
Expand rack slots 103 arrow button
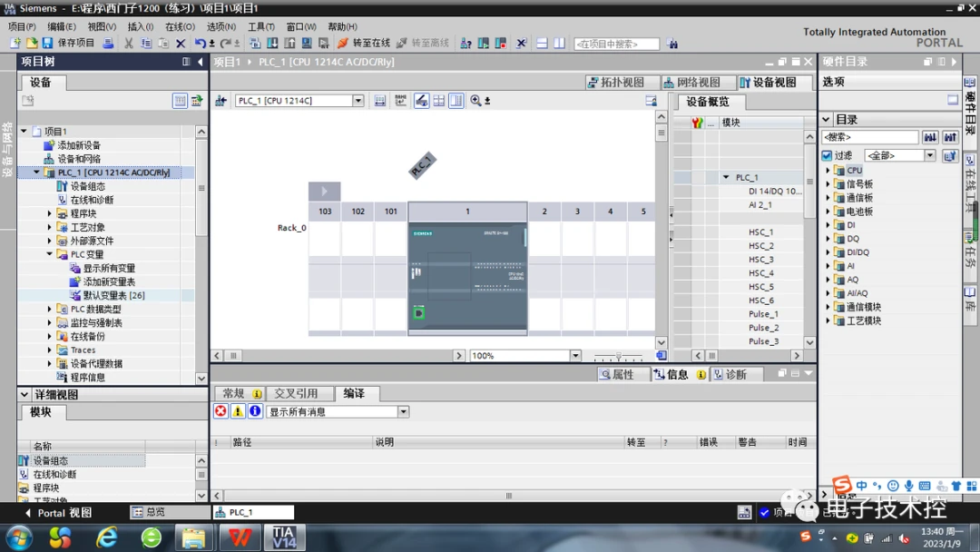coord(324,191)
